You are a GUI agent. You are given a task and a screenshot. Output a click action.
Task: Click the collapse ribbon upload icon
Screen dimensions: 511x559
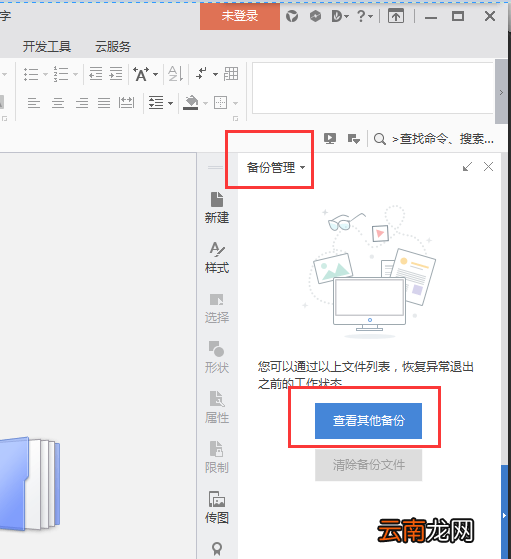coord(396,16)
